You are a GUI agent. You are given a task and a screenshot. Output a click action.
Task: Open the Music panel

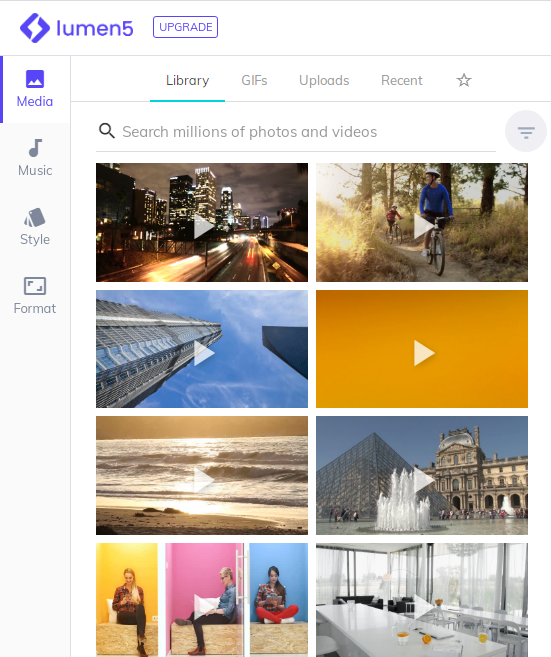[x=35, y=158]
